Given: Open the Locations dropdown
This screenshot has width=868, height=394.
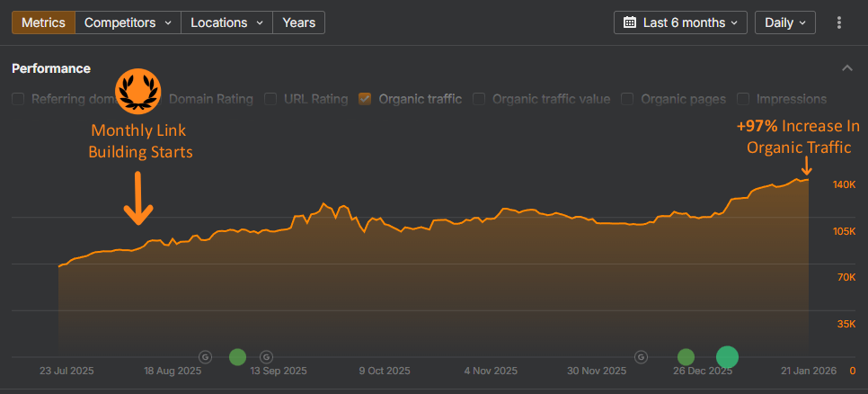Looking at the screenshot, I should point(227,22).
